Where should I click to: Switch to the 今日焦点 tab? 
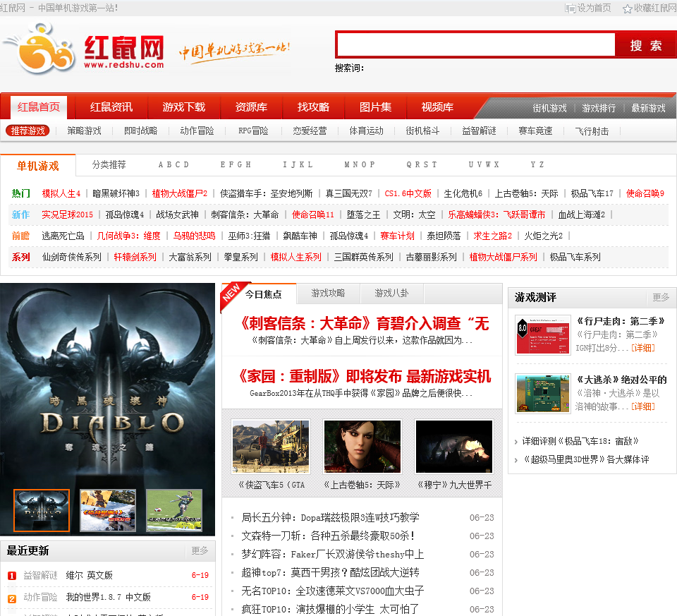tap(263, 295)
